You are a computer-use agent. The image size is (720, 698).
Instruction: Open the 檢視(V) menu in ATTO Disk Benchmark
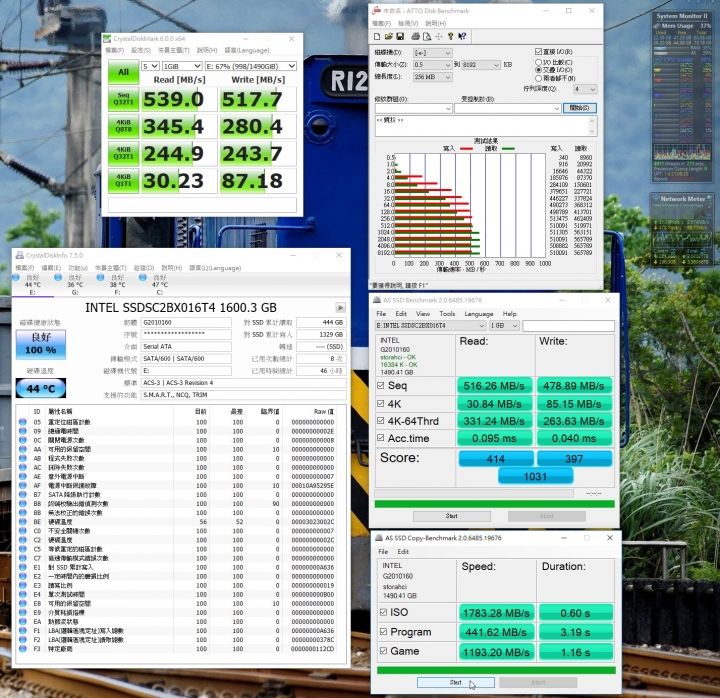click(x=408, y=23)
